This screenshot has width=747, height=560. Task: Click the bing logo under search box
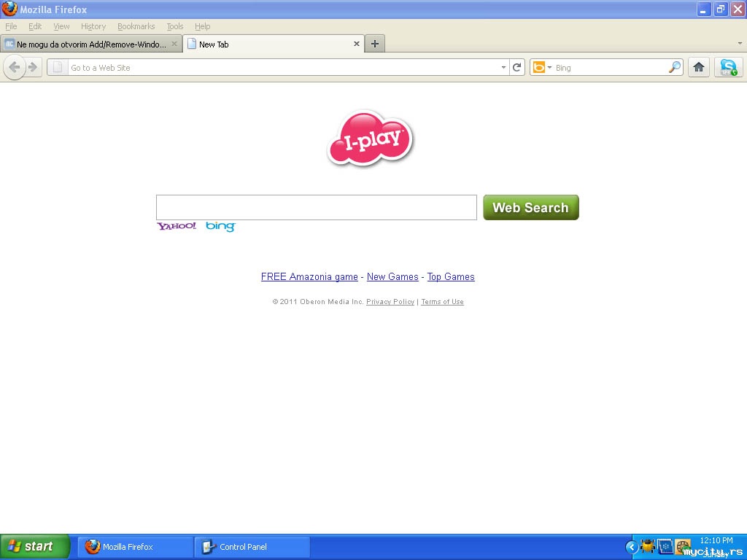(x=220, y=226)
